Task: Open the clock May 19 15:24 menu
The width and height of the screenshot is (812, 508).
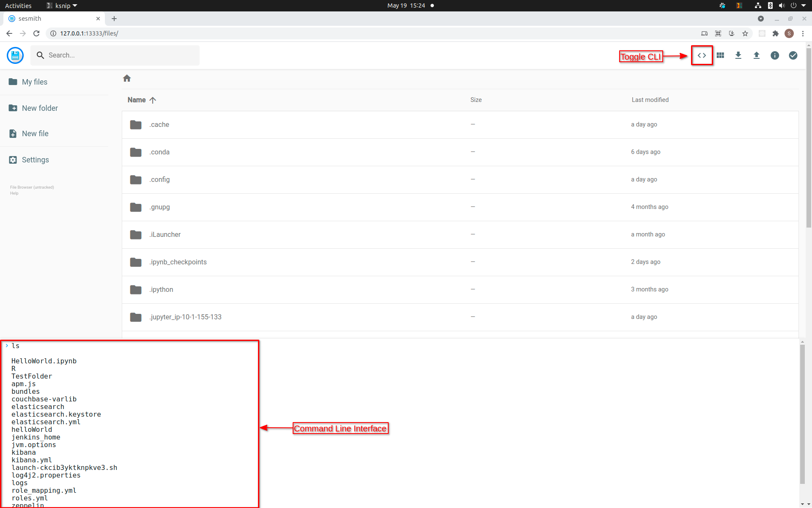Action: tap(406, 5)
